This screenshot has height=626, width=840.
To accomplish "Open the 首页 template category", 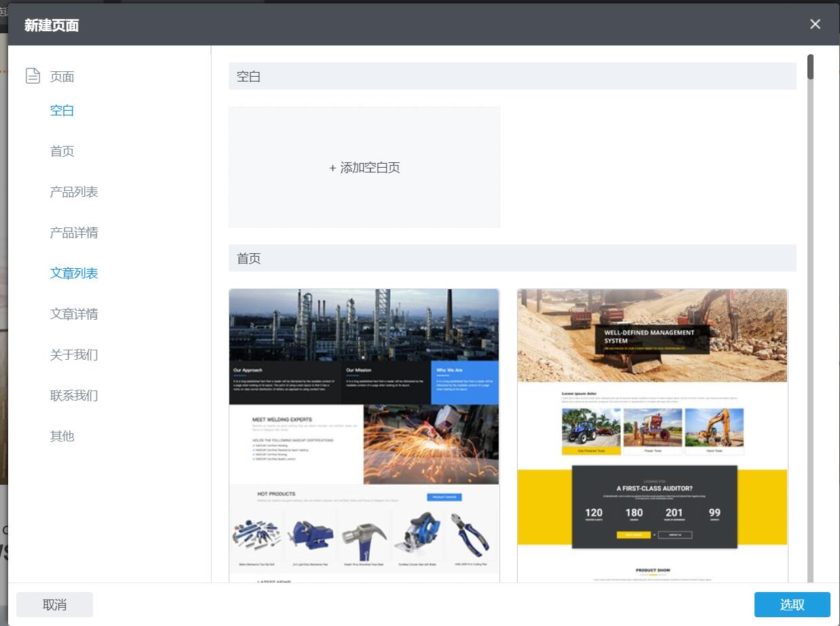I will click(x=62, y=151).
